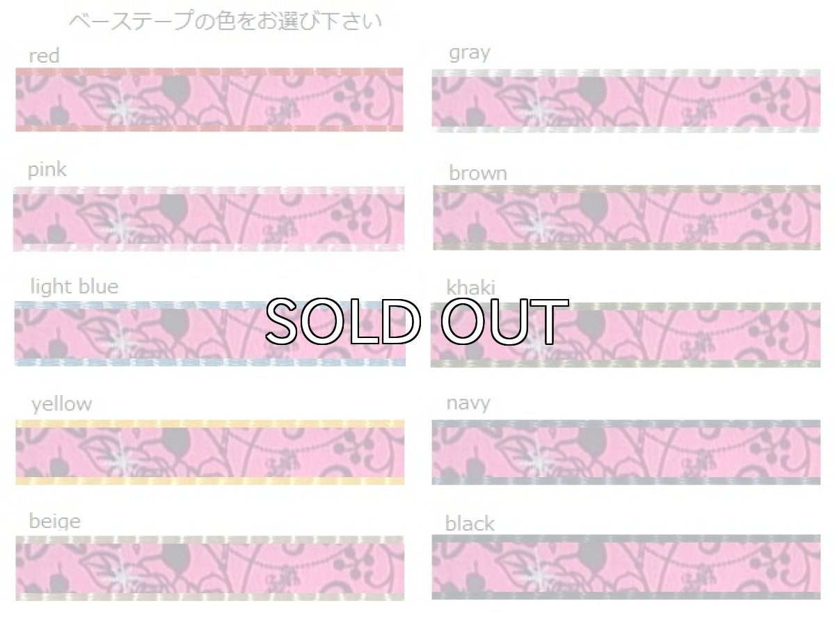Select the yellow-edged tape swatch

pyautogui.click(x=209, y=452)
